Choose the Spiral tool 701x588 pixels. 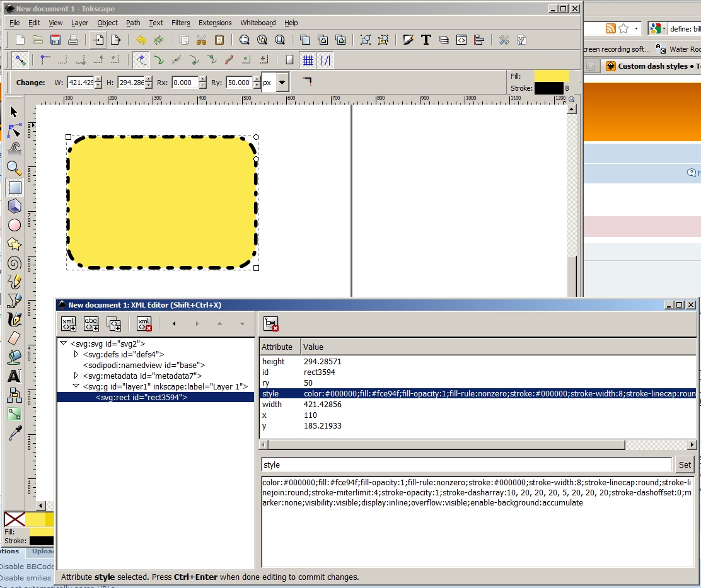(14, 263)
